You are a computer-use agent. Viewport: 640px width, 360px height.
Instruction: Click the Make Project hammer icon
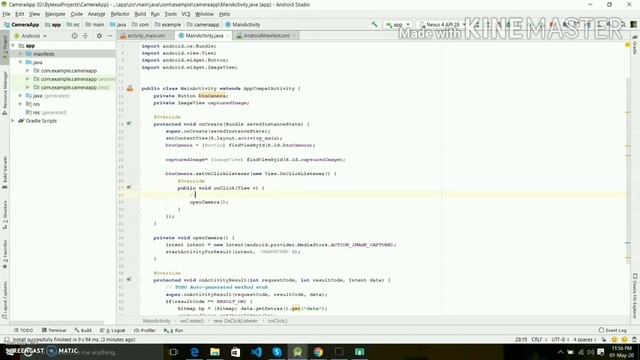pyautogui.click(x=374, y=24)
